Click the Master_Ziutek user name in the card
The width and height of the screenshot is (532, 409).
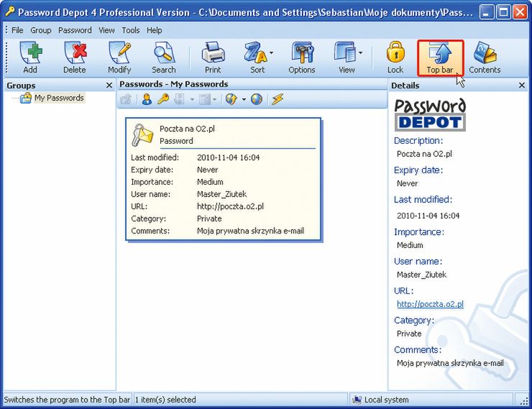[x=221, y=194]
